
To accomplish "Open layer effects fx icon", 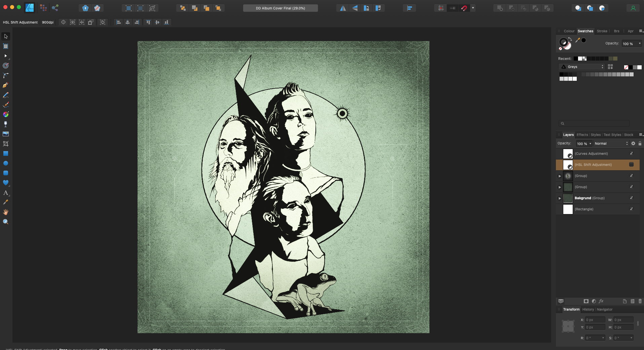I will (x=601, y=301).
